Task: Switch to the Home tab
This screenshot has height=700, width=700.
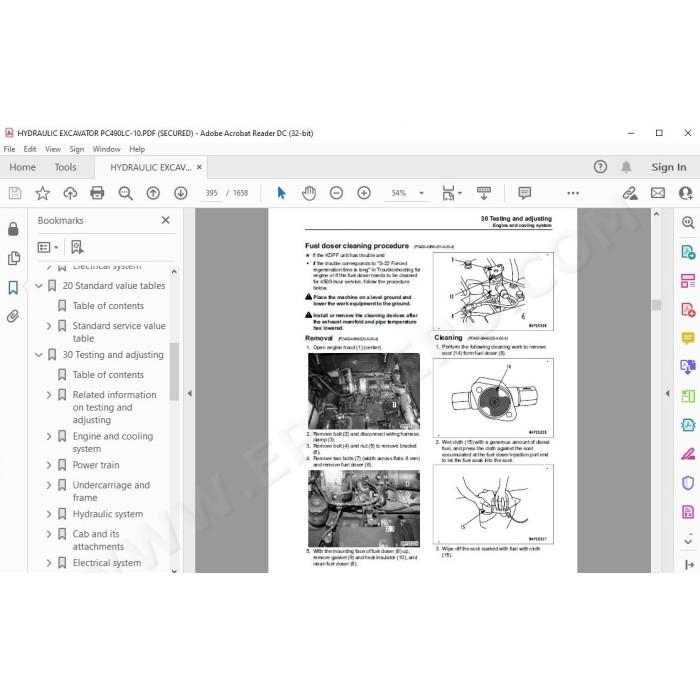Action: coord(22,167)
